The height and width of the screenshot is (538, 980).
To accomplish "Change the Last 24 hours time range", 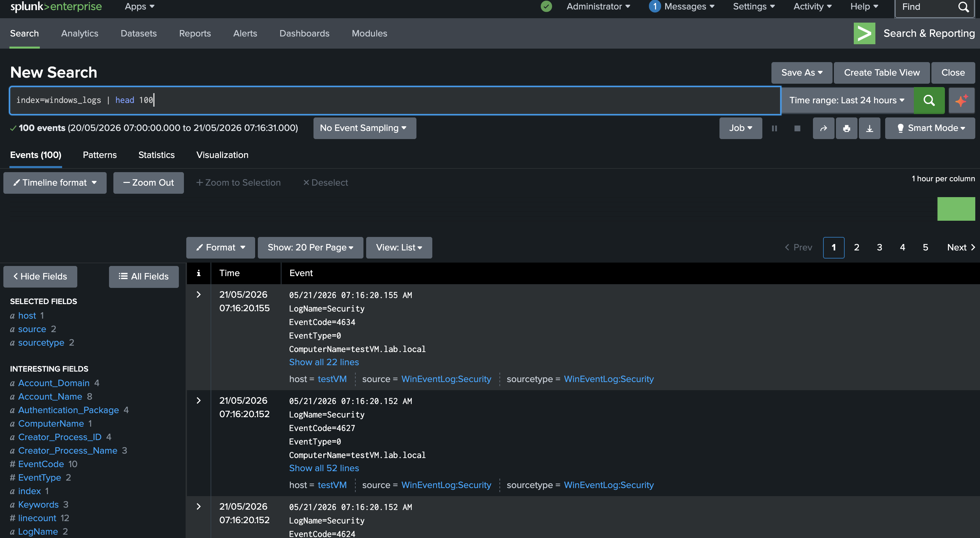I will [x=847, y=101].
